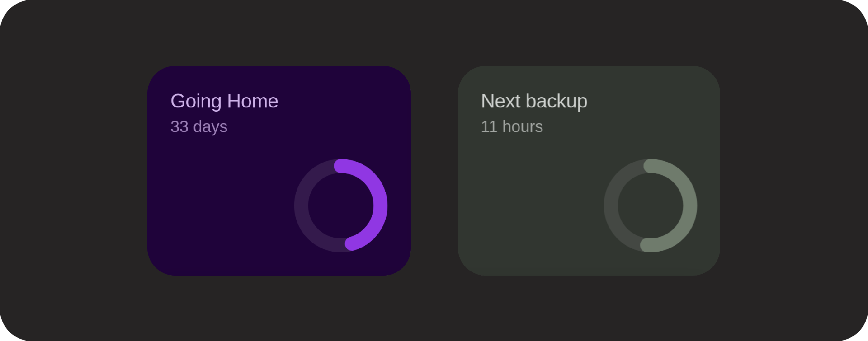Click the dark gap between the two widgets
The height and width of the screenshot is (341, 868).
[x=434, y=171]
